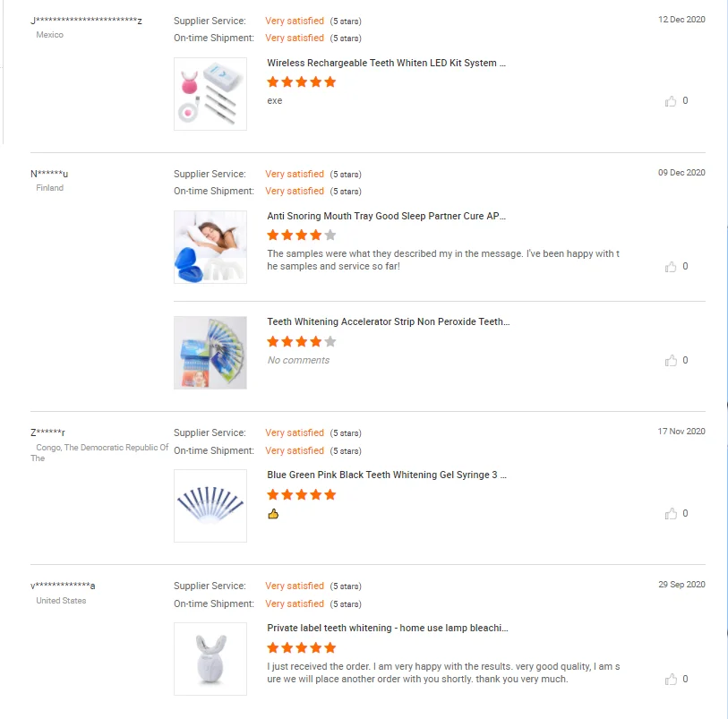Open Private label teeth whitening product link
The width and height of the screenshot is (728, 719).
pos(387,629)
